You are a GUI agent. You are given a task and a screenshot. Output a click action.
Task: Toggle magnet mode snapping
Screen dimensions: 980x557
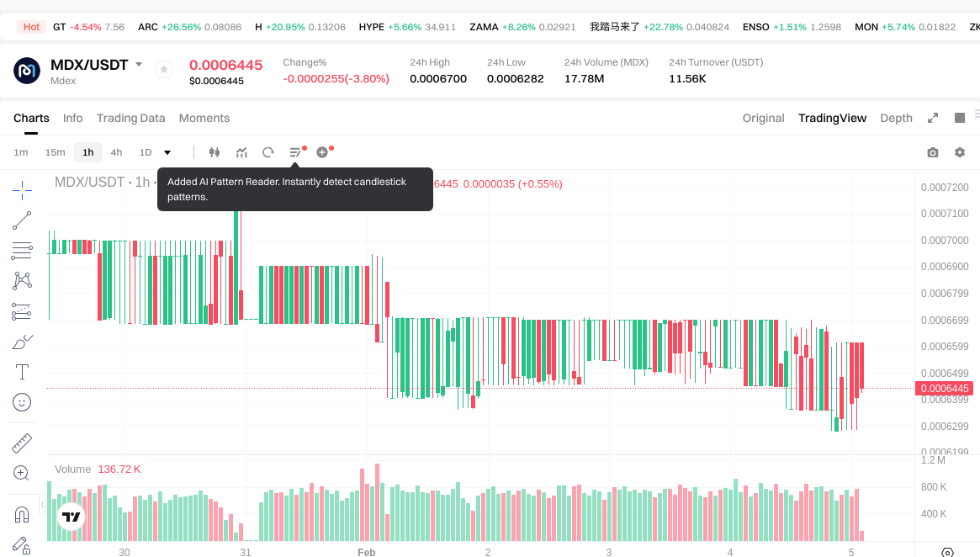pos(22,514)
